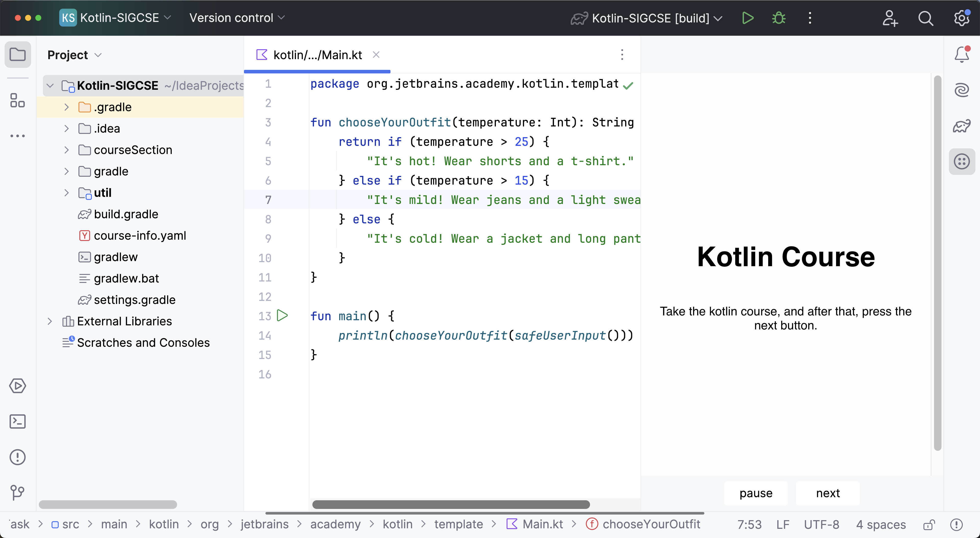Debug the Kotlin-SIGCSE build configuration

tap(779, 18)
